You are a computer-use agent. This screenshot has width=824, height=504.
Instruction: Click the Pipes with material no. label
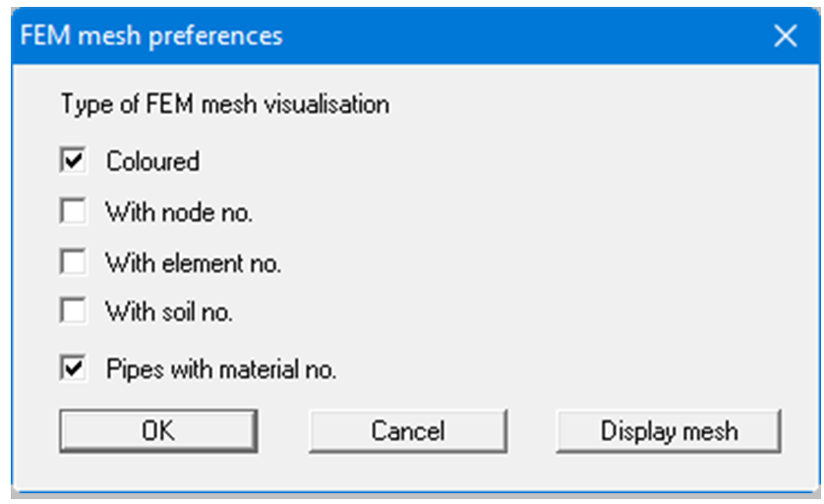click(221, 369)
